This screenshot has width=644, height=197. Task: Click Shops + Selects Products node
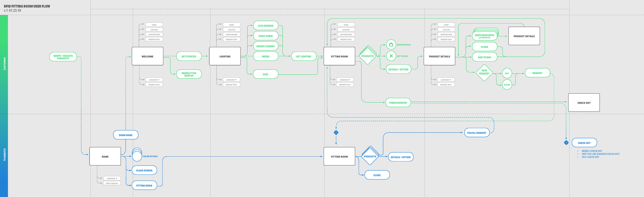pyautogui.click(x=63, y=57)
